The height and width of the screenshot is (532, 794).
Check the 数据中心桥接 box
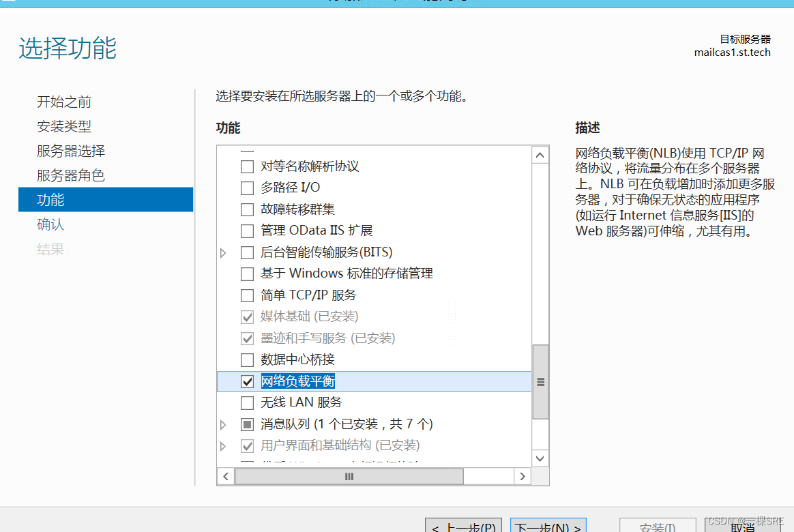(248, 359)
